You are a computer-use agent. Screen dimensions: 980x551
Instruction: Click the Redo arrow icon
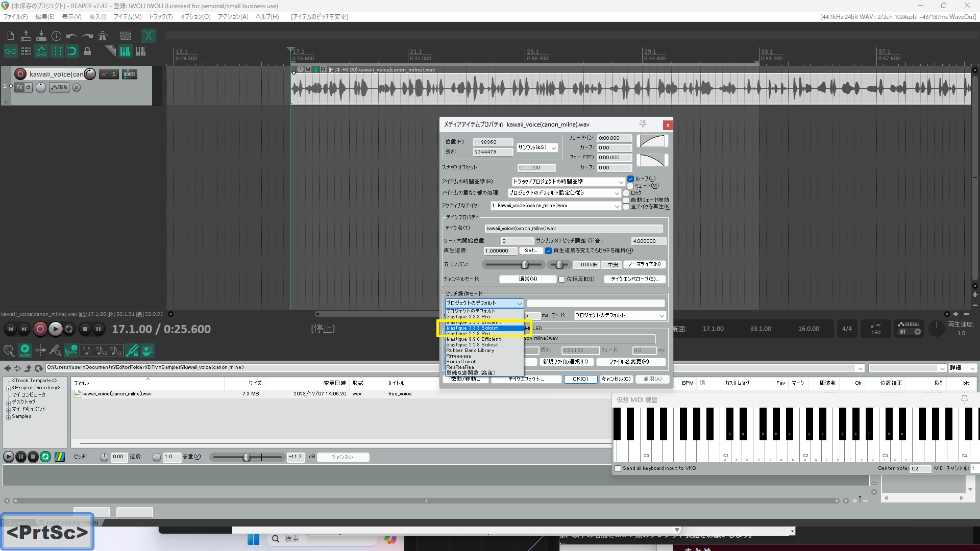tap(87, 36)
